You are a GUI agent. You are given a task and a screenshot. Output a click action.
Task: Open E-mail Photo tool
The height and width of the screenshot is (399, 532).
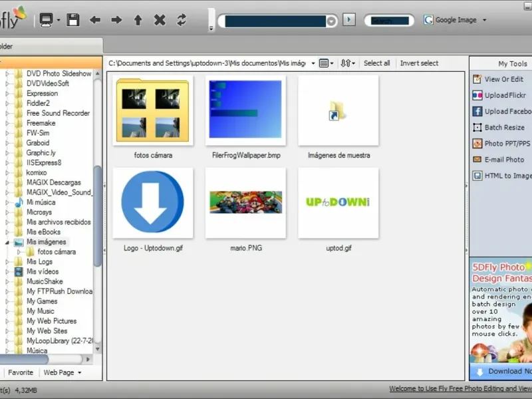[498, 160]
